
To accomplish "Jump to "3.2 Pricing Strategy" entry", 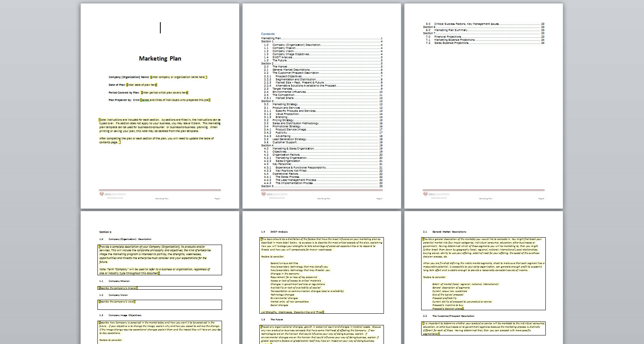I will [x=323, y=120].
